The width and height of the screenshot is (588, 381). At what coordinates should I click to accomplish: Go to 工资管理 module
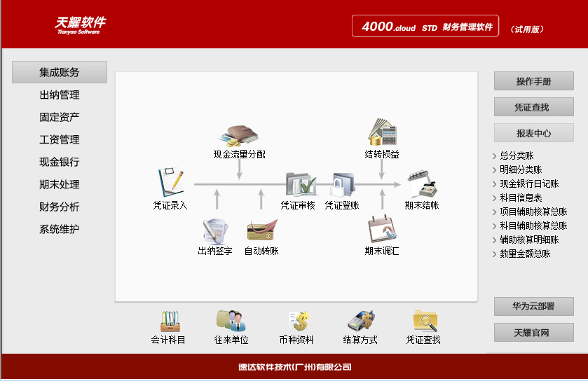click(x=60, y=140)
